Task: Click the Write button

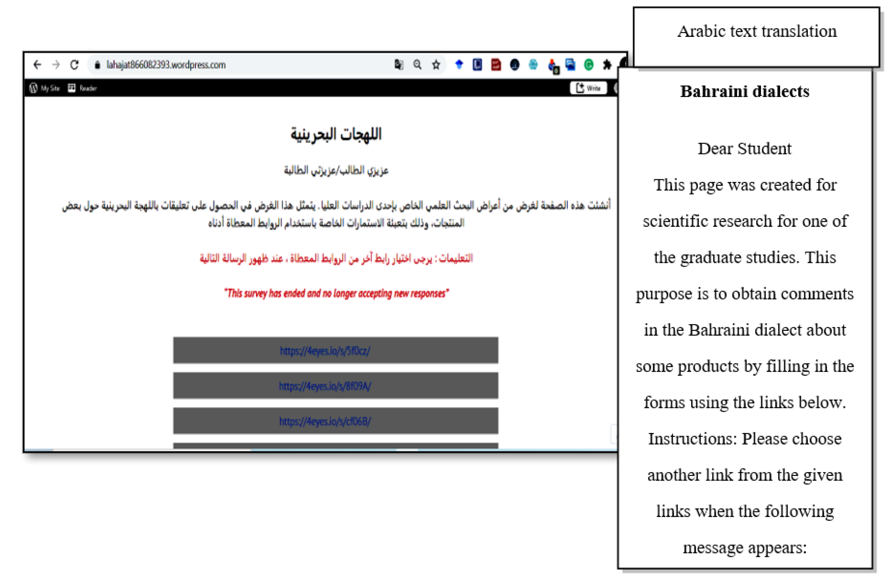Action: point(588,88)
